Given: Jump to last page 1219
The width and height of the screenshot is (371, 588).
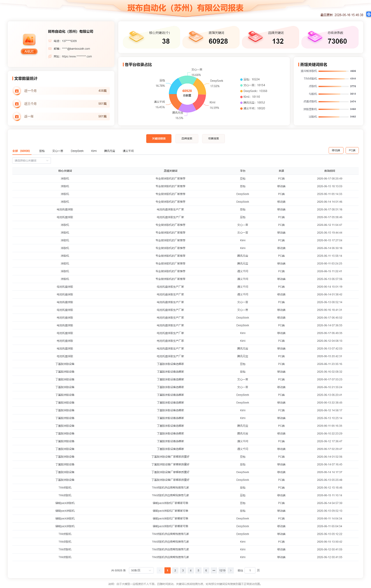Looking at the screenshot, I should point(222,570).
